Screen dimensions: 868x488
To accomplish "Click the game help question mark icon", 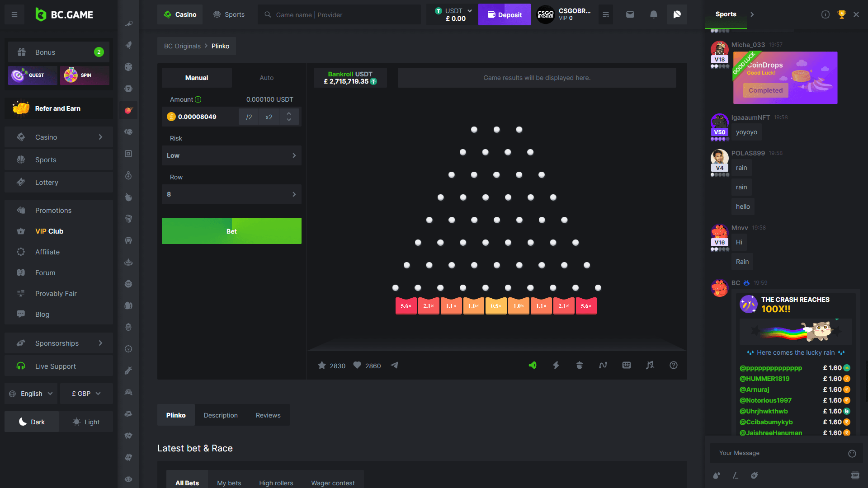I will [x=673, y=365].
